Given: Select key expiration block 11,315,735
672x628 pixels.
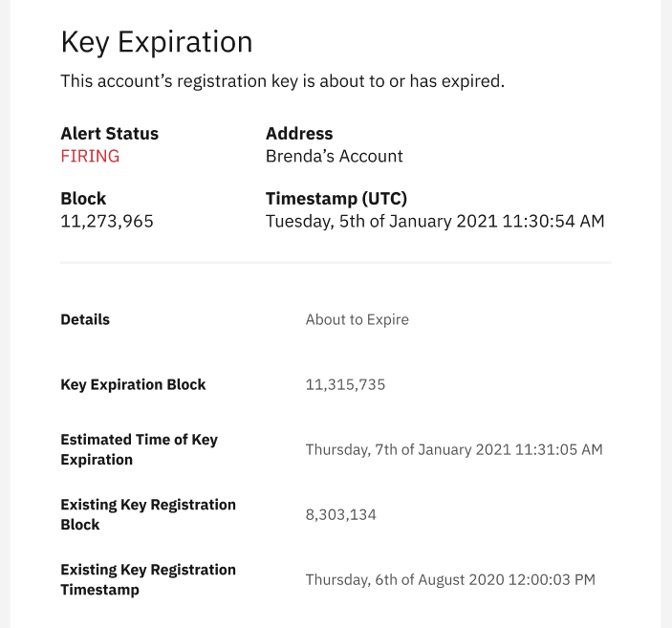Looking at the screenshot, I should point(345,384).
